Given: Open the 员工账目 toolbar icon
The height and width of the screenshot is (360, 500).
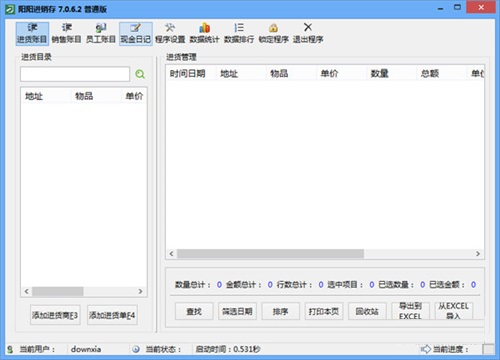Looking at the screenshot, I should point(101,33).
